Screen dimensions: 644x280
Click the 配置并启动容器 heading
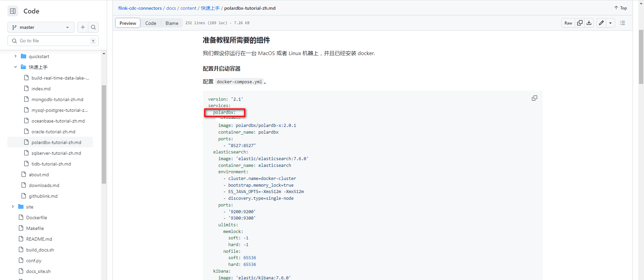222,68
